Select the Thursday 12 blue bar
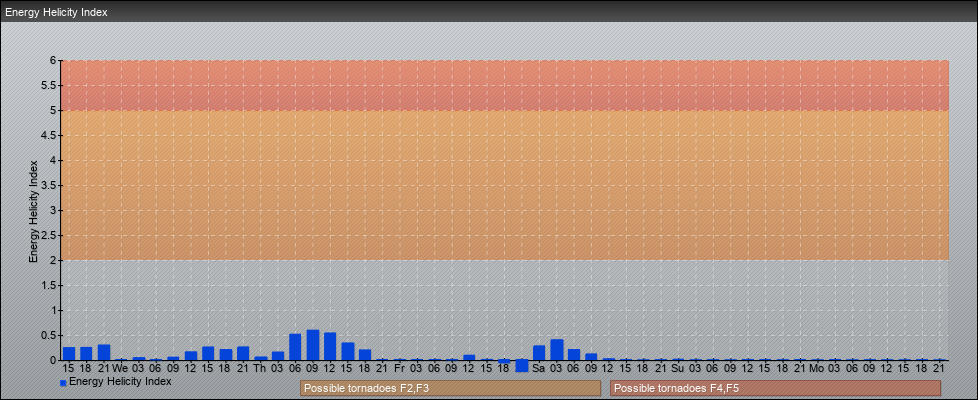 coord(330,346)
